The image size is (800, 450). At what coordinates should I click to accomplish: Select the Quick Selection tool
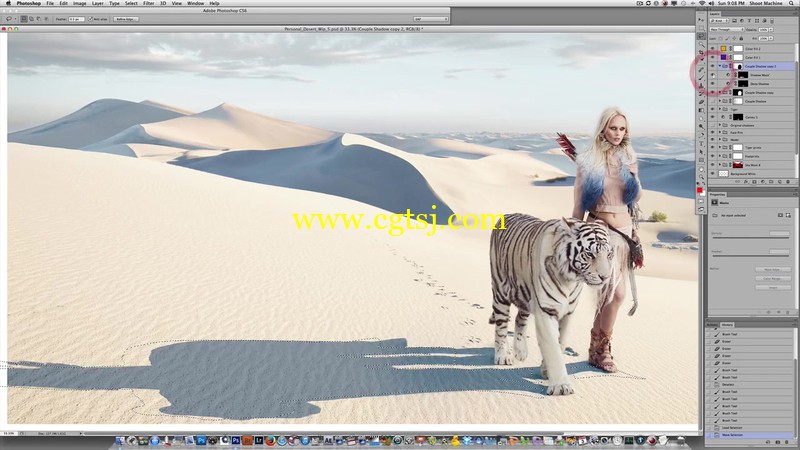702,45
